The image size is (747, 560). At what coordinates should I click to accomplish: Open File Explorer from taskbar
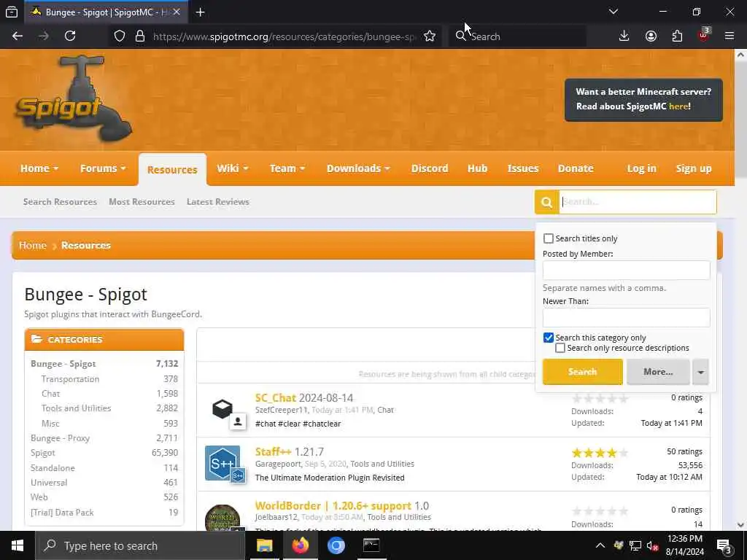264,545
